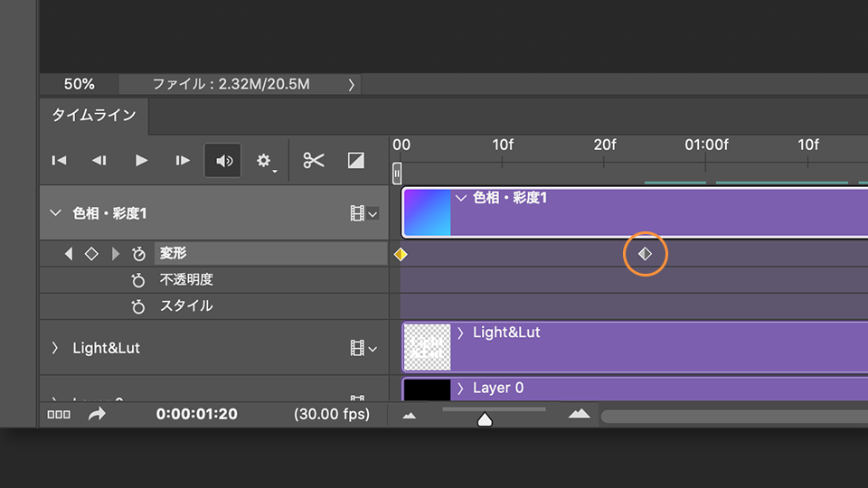Step back to the previous frame
Screen dimensions: 868x488
click(x=99, y=161)
